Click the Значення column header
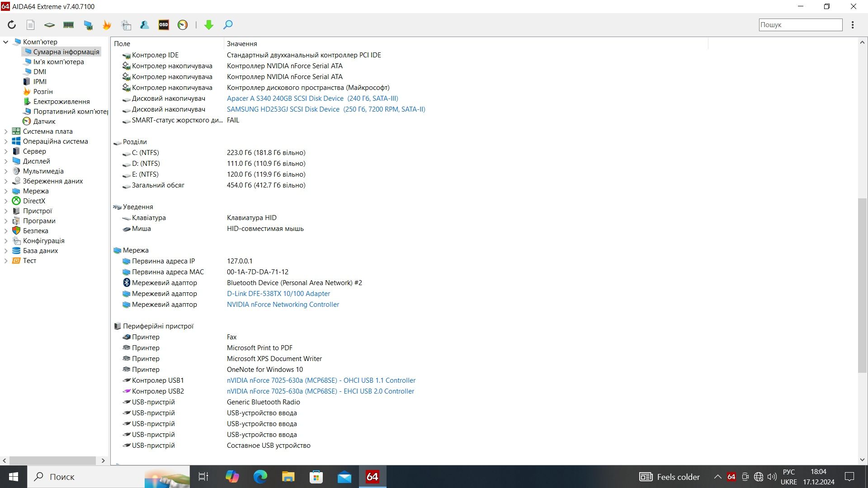Screen dimensions: 868x488 click(466, 44)
